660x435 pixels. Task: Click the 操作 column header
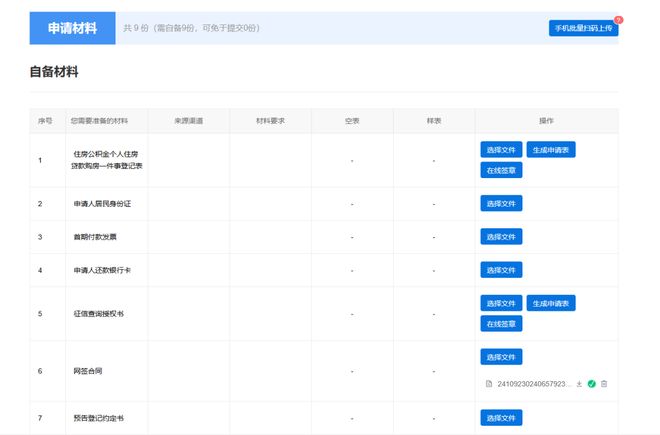pos(546,120)
